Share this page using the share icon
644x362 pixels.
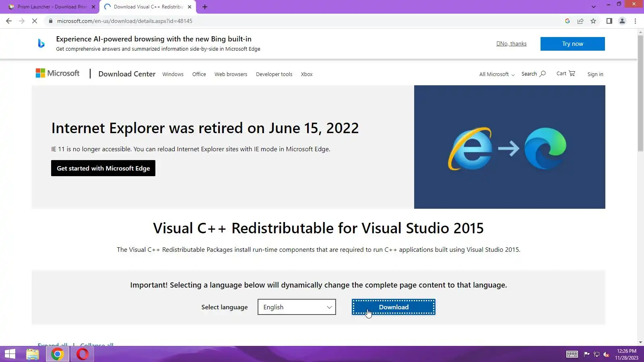pyautogui.click(x=580, y=21)
